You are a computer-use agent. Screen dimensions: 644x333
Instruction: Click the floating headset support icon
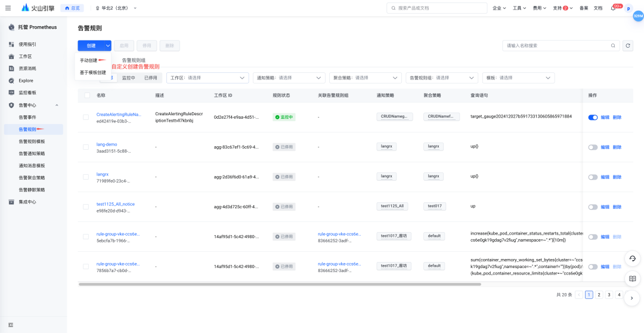pyautogui.click(x=632, y=258)
